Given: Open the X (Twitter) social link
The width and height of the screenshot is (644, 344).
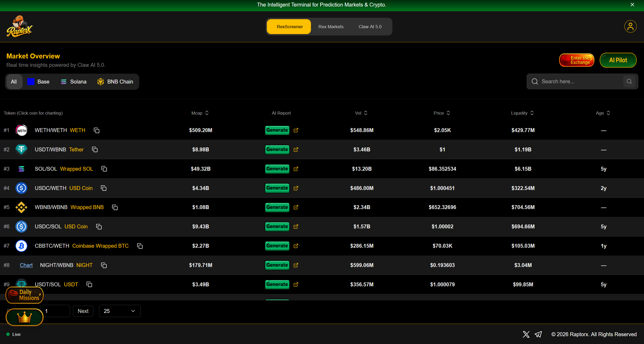Looking at the screenshot, I should pyautogui.click(x=526, y=334).
